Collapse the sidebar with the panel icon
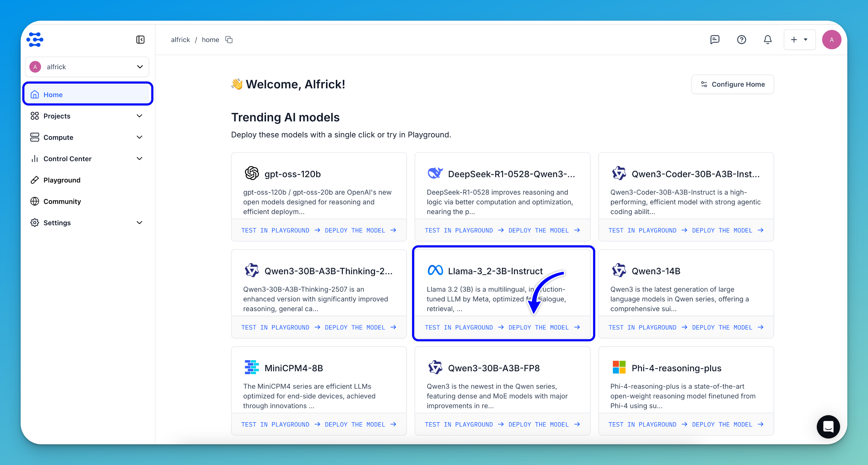The image size is (868, 465). [140, 40]
